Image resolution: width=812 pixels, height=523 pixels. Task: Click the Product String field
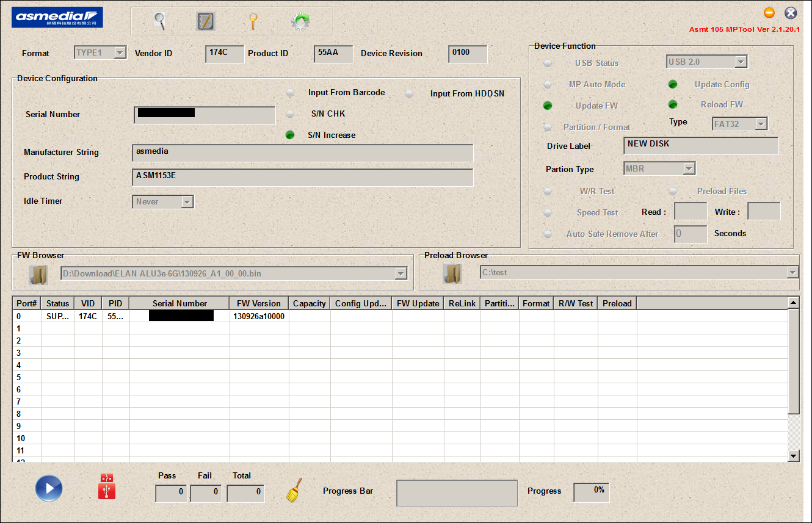[302, 177]
